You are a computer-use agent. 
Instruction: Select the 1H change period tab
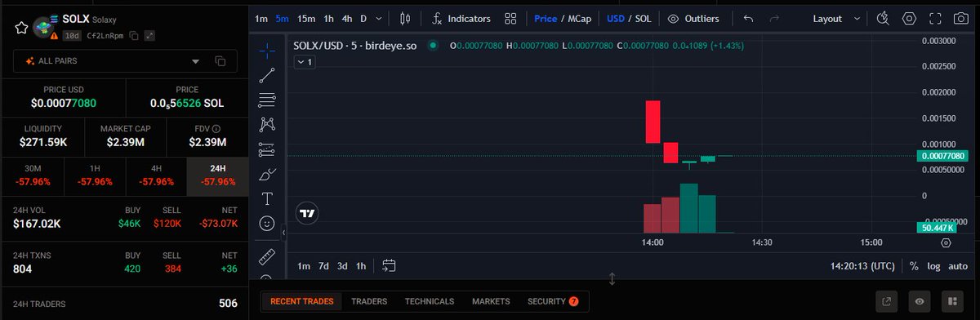click(94, 175)
